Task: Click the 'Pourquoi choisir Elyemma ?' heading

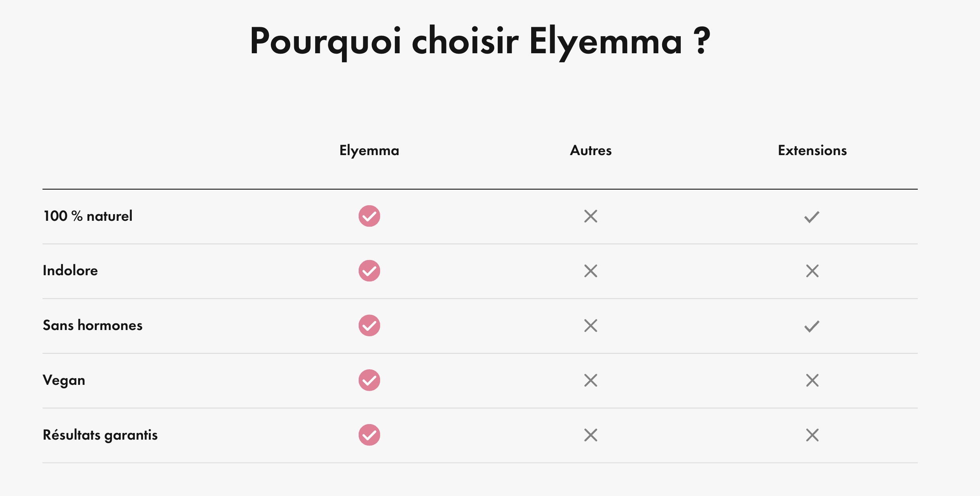Action: (x=480, y=41)
